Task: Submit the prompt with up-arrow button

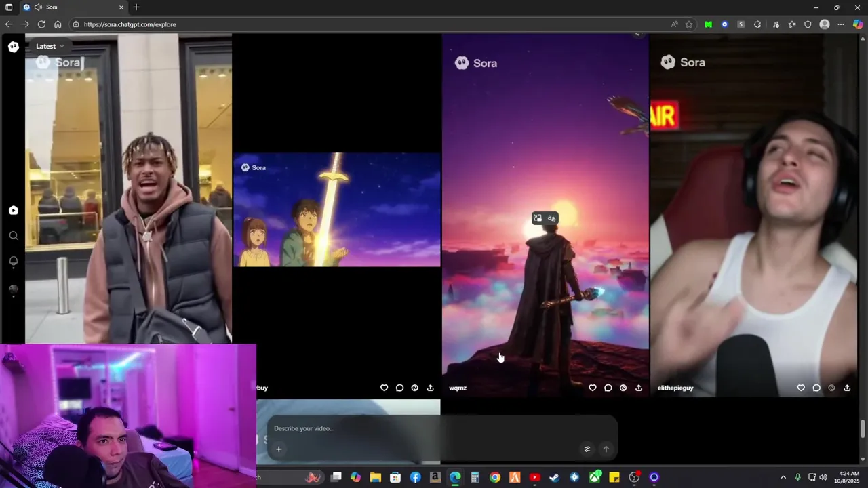Action: 606,449
